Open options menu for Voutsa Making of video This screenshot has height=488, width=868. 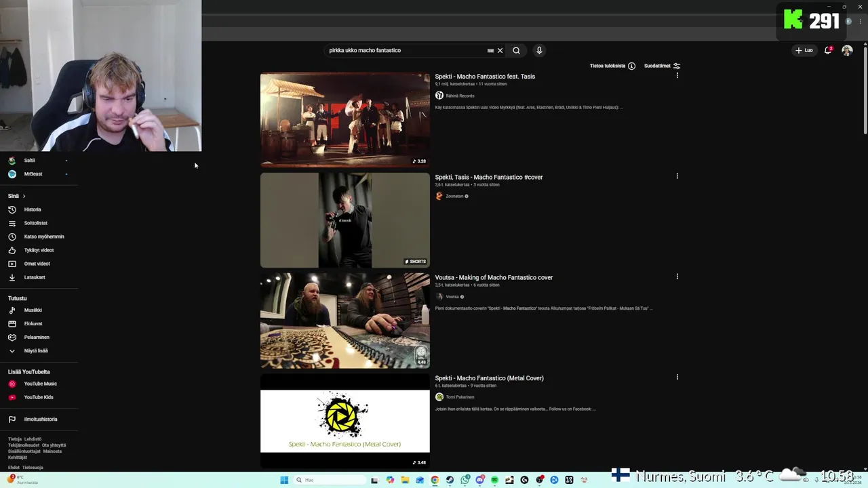coord(677,277)
